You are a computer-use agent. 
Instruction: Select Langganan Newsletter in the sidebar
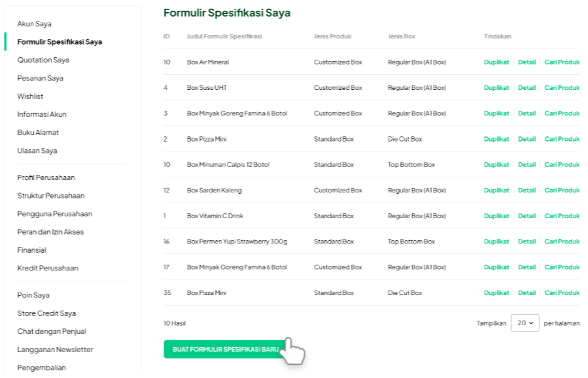55,350
